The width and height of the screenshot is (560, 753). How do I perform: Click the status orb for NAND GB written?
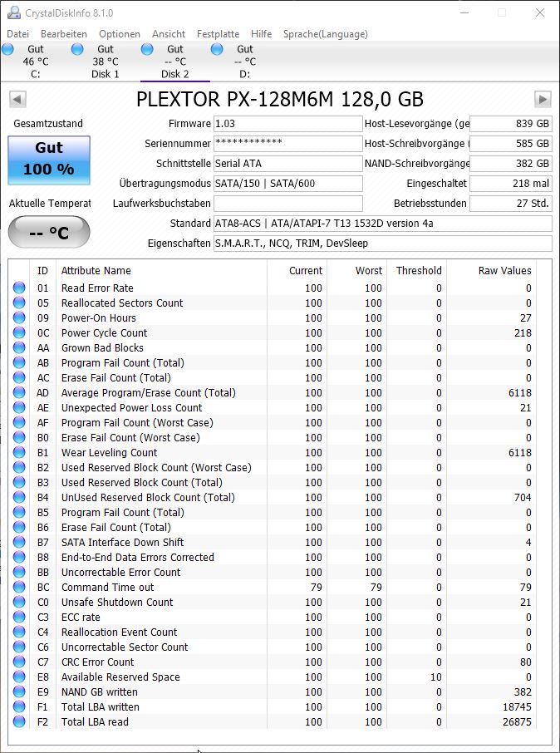pos(19,691)
